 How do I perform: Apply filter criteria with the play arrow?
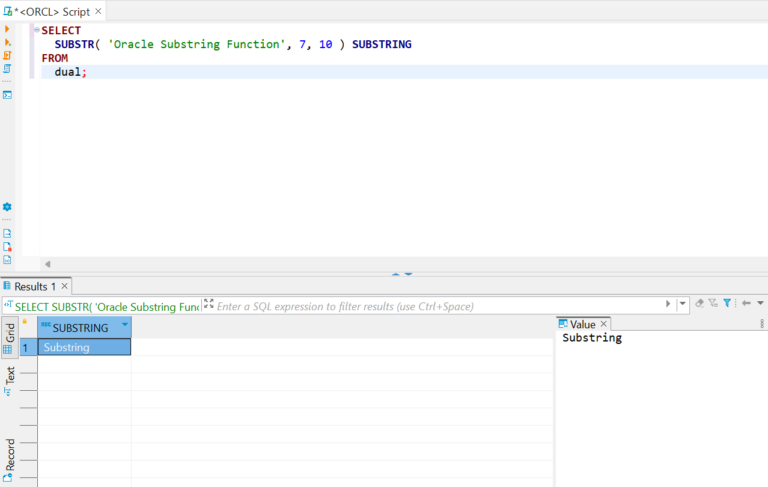point(668,304)
